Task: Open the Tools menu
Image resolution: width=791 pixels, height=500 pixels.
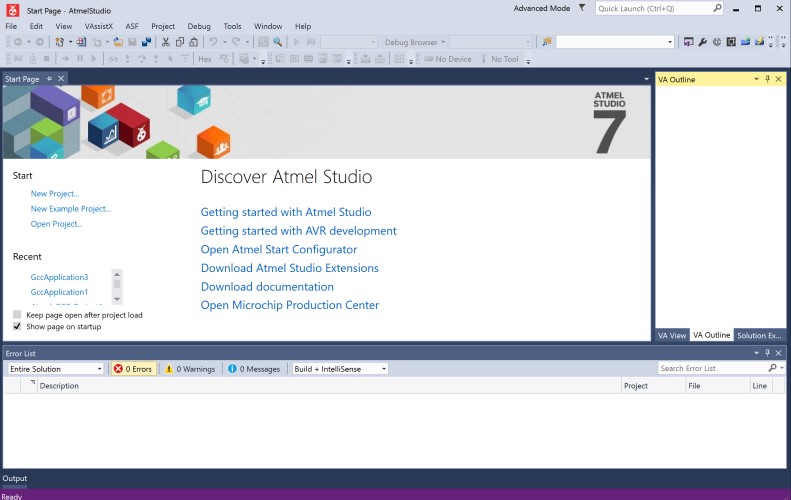Action: [x=232, y=26]
